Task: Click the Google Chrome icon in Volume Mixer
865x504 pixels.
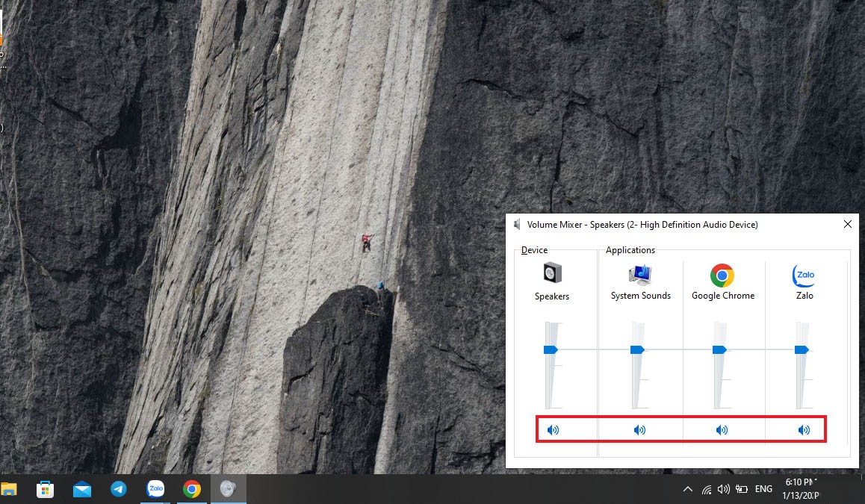Action: 722,275
